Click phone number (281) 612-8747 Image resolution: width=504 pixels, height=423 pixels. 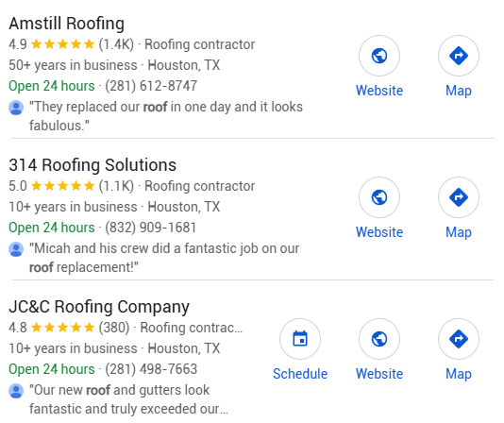[x=151, y=86]
